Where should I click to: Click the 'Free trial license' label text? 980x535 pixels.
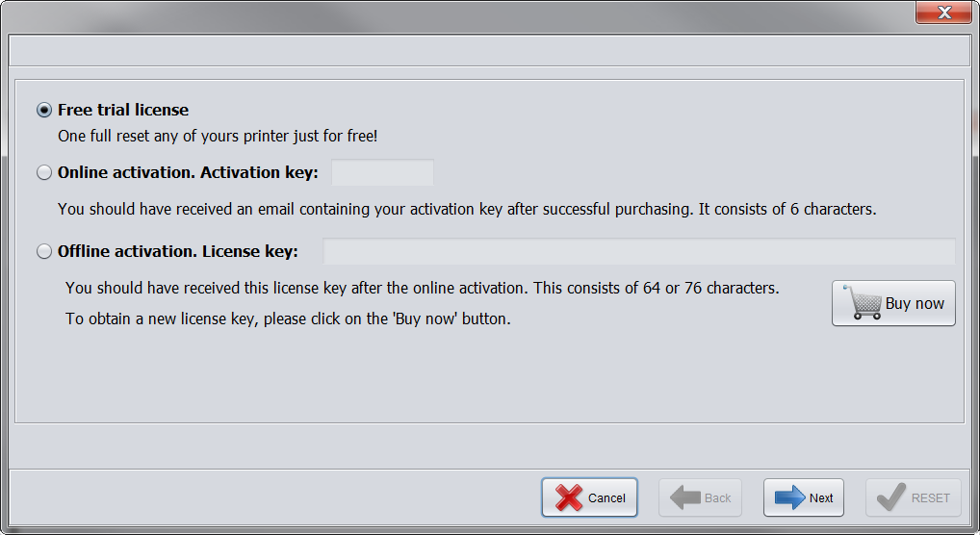point(123,110)
